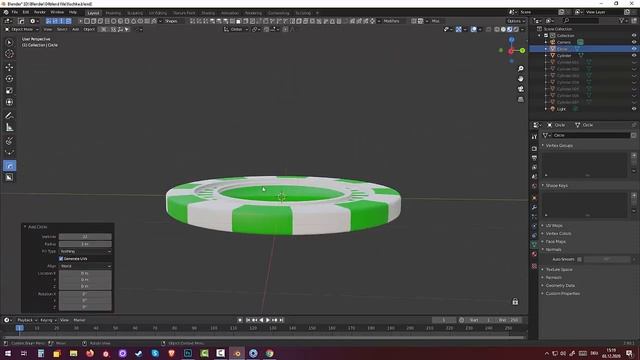Click the viewport lock icon
The image size is (640, 360).
(515, 302)
